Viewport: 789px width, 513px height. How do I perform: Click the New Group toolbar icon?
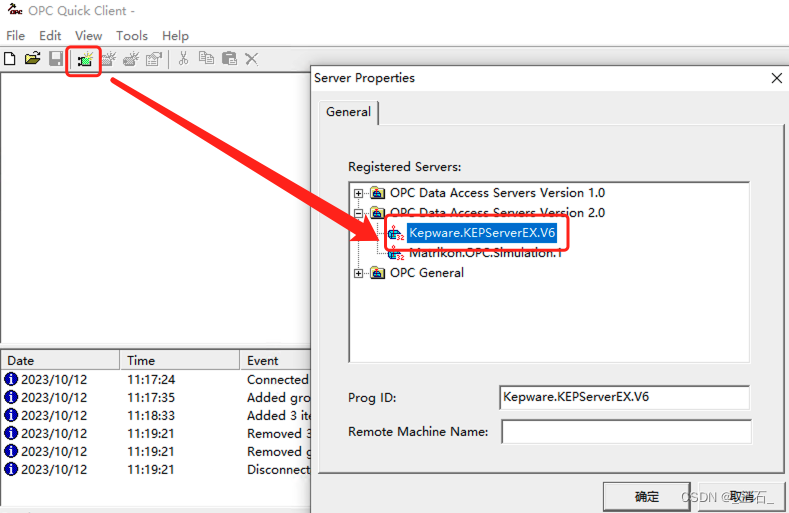(x=108, y=59)
